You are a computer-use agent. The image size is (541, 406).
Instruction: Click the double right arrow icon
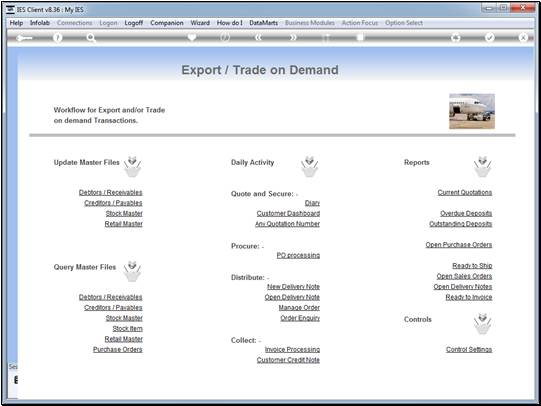[x=293, y=37]
